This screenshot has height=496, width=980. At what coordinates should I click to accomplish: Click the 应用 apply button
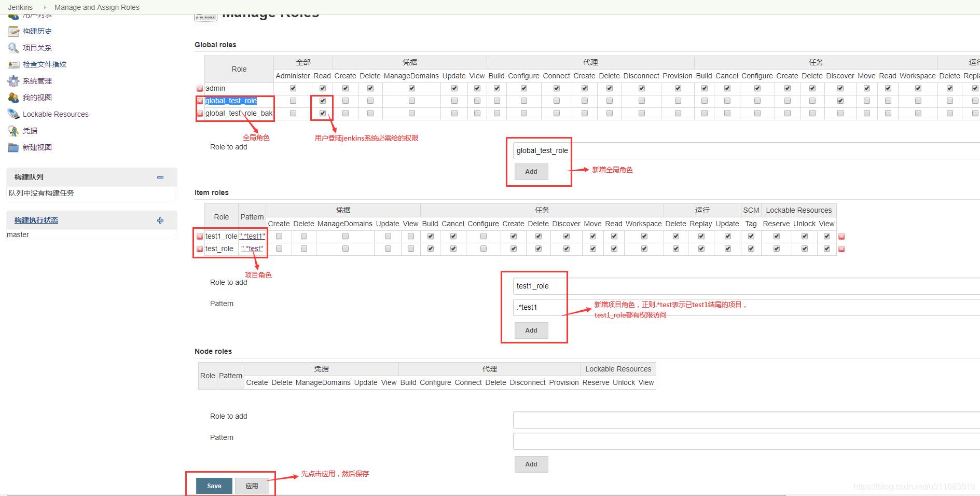tap(252, 486)
